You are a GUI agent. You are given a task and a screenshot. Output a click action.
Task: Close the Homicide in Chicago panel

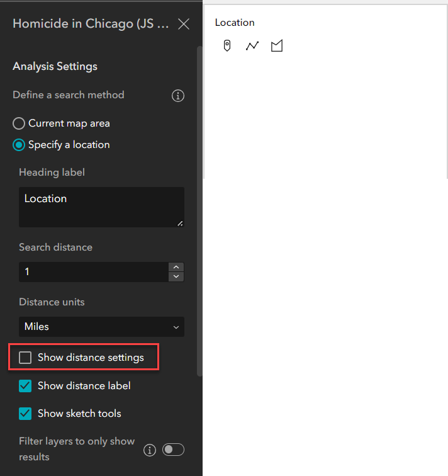184,24
